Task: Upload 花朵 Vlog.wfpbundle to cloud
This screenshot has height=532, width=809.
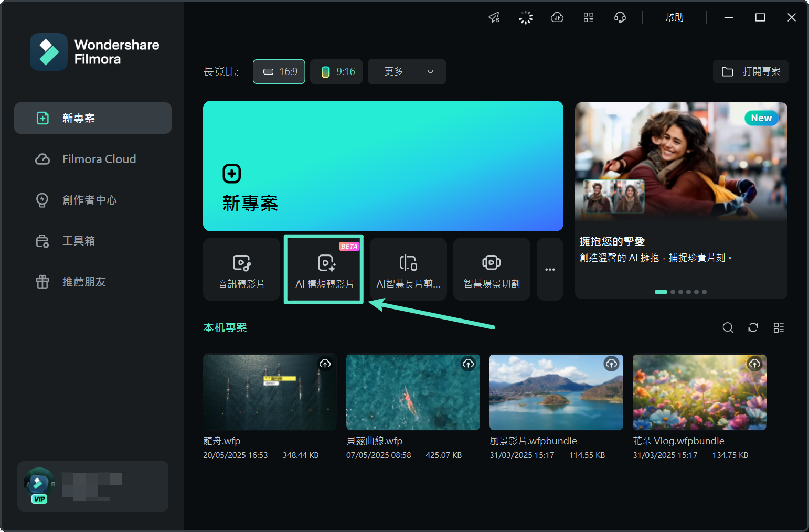Action: pos(754,364)
